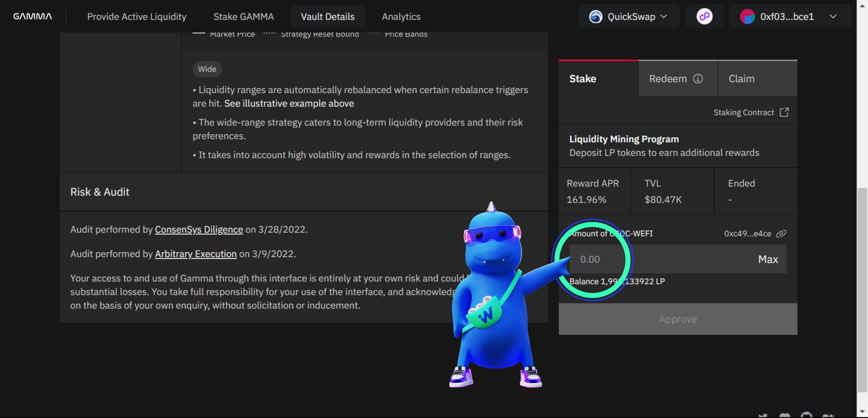Open the 0xc49...e4ce address link
Image resolution: width=868 pixels, height=418 pixels.
(x=748, y=233)
